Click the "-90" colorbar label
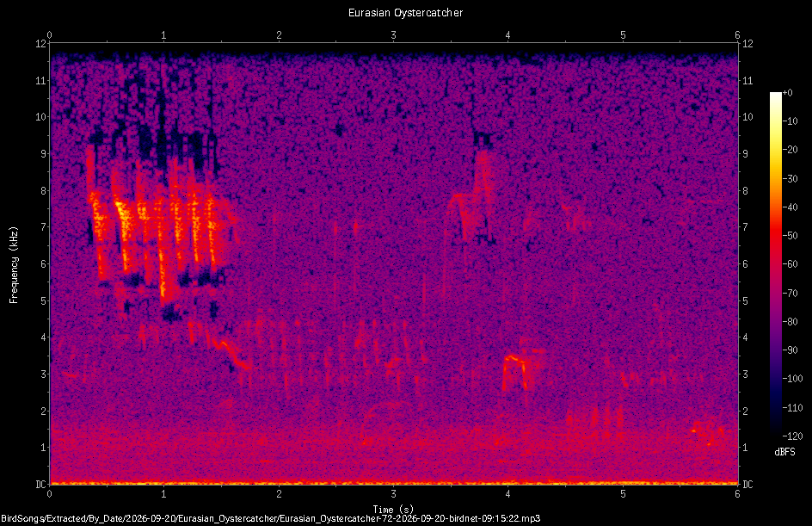The image size is (812, 526). click(x=790, y=350)
